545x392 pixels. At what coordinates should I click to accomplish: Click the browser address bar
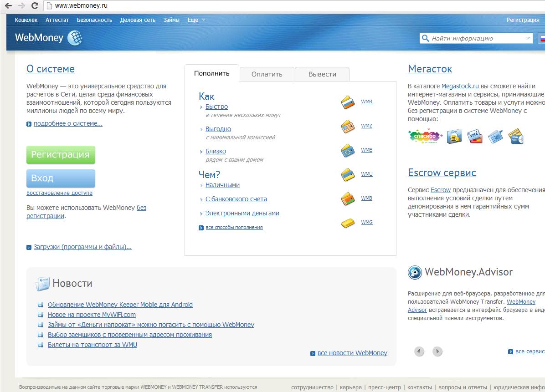pyautogui.click(x=294, y=6)
